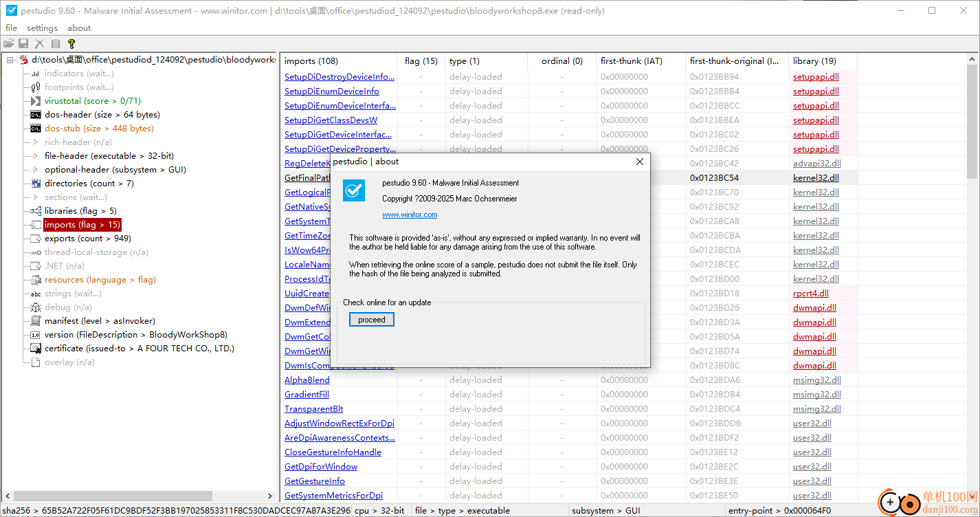Expand the sections node
Viewport: 980px width, 517px height.
click(36, 197)
